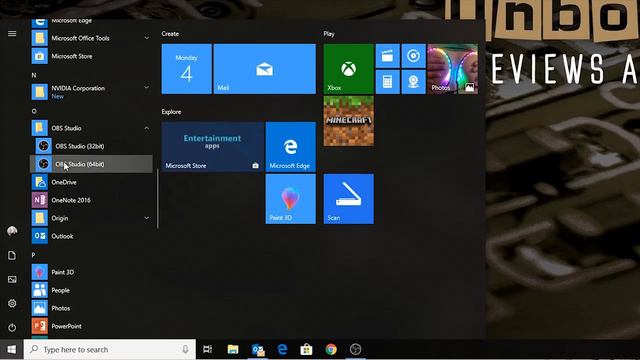The height and width of the screenshot is (360, 640).
Task: Activate the search microphone icon
Action: pyautogui.click(x=185, y=349)
